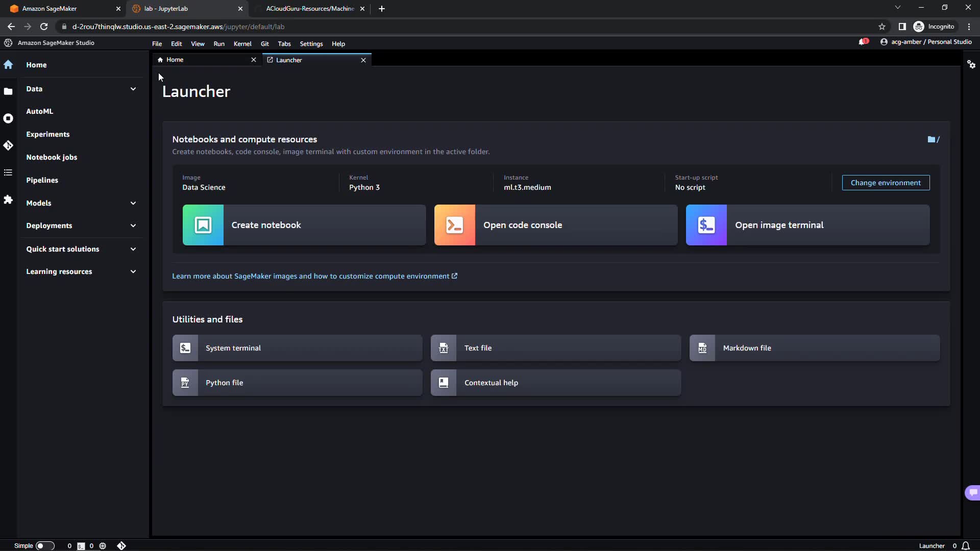This screenshot has width=980, height=551.
Task: Click the running terminals and kernels icon
Action: (x=8, y=118)
